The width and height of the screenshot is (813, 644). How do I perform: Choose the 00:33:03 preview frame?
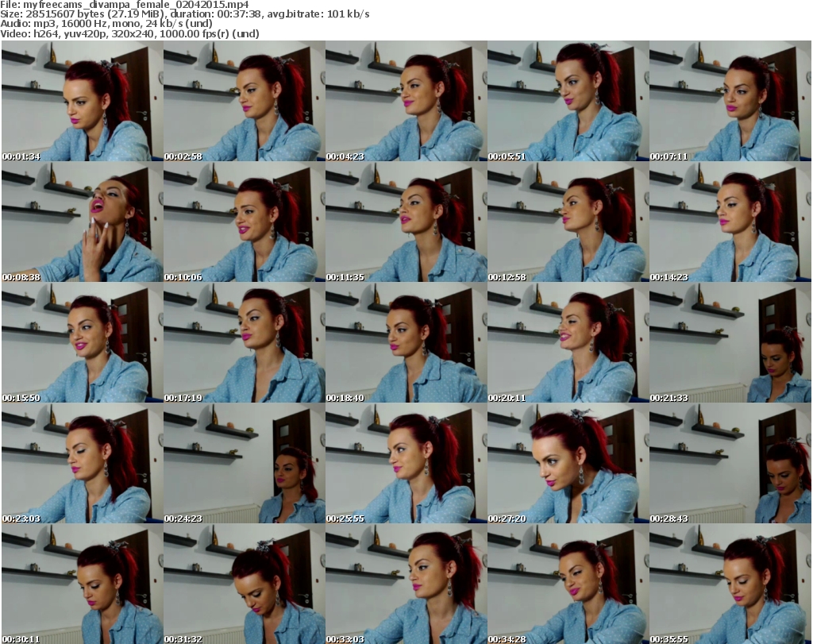[x=406, y=584]
